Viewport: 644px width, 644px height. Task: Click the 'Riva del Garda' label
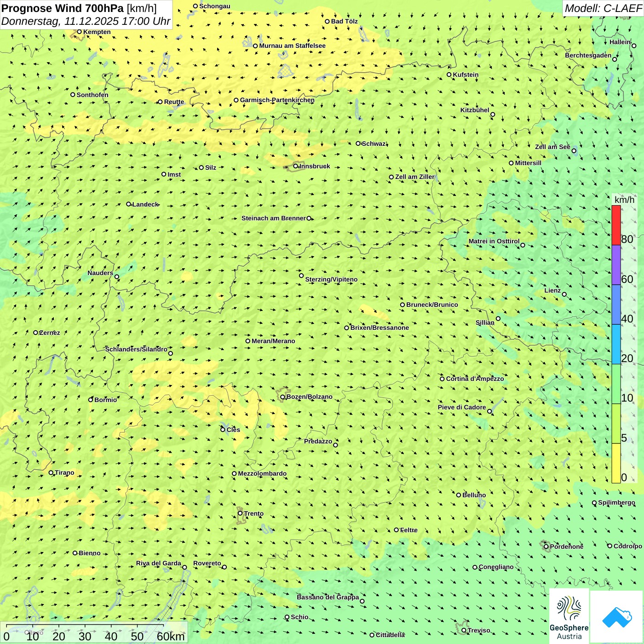158,563
